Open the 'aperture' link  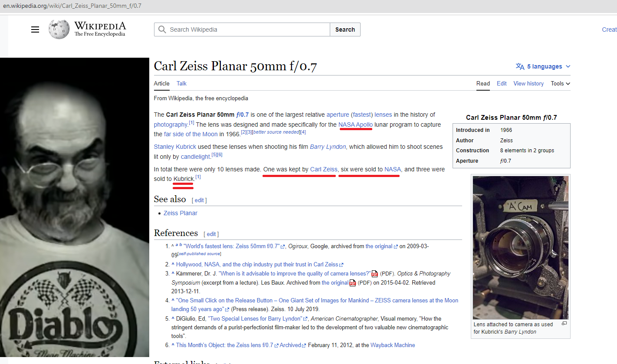click(x=338, y=115)
